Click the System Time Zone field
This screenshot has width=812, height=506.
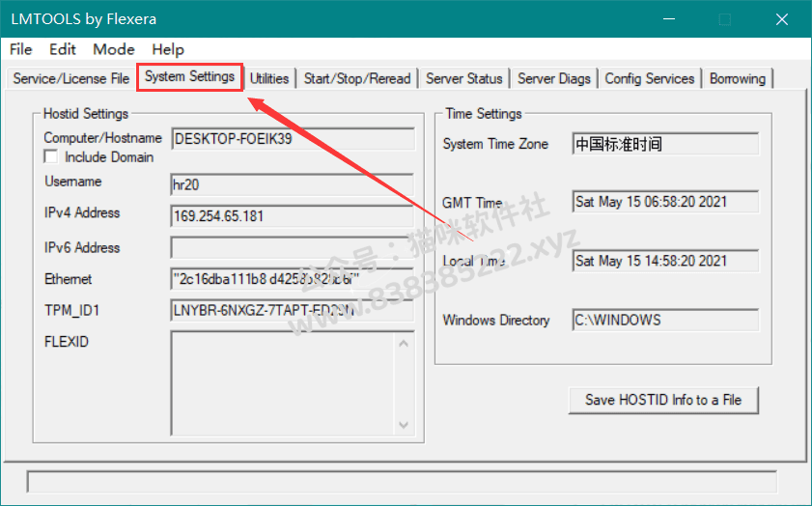click(x=665, y=144)
